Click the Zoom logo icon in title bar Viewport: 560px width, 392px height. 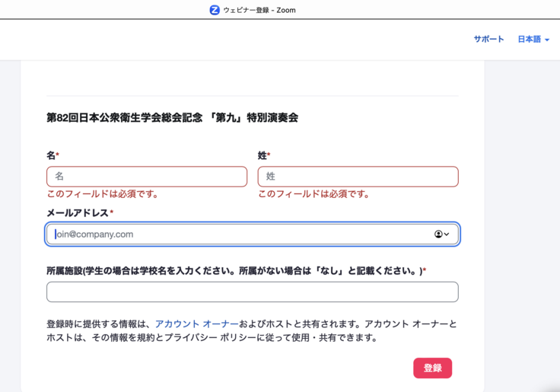click(215, 10)
